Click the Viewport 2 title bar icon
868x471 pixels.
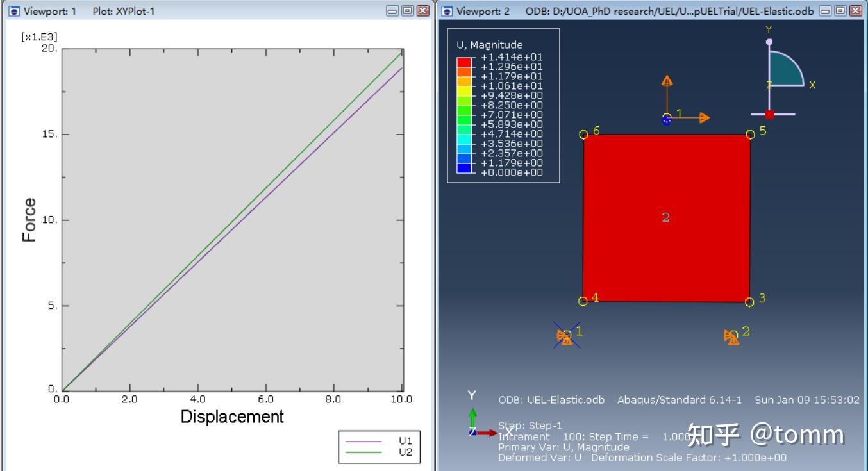pyautogui.click(x=447, y=10)
